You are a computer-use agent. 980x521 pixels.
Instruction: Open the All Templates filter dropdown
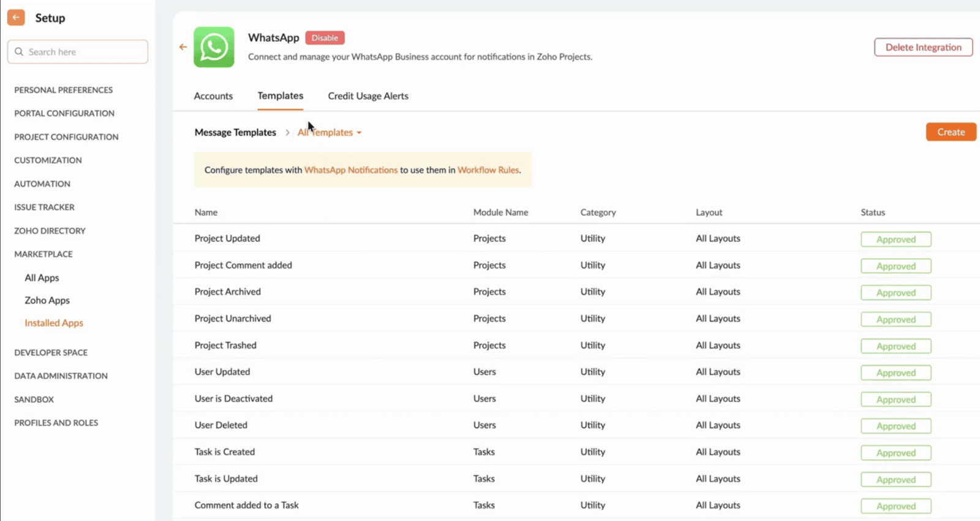330,132
